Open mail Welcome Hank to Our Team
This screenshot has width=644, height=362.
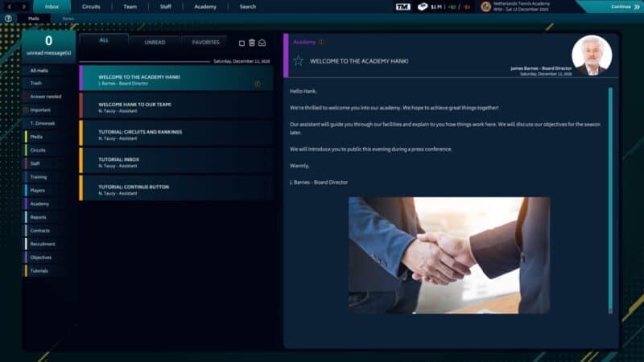176,105
